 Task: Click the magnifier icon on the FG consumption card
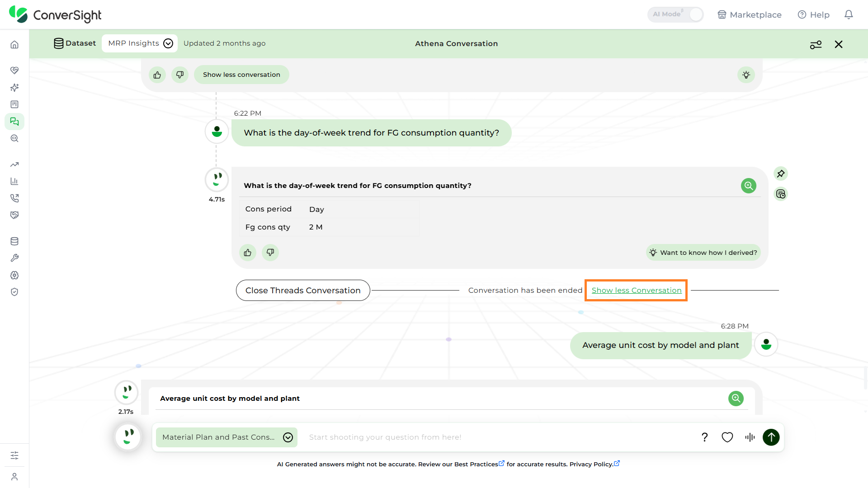click(x=749, y=185)
